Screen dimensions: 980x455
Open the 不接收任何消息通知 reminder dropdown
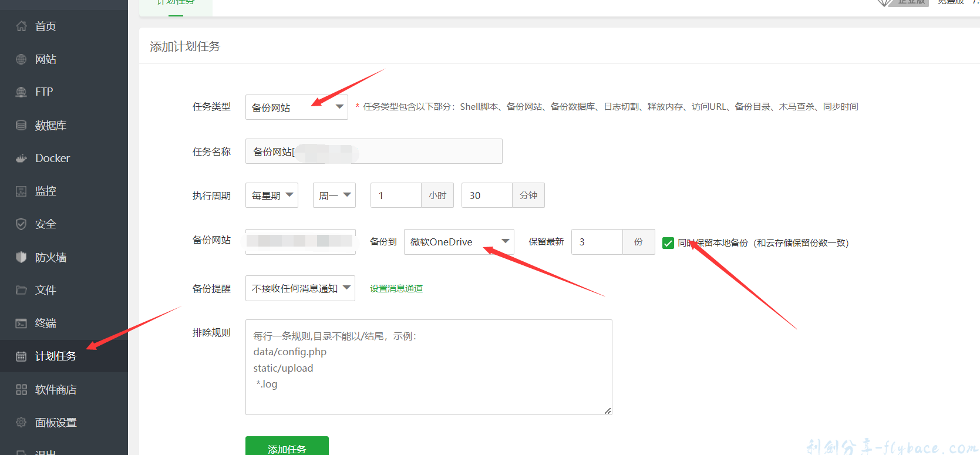pyautogui.click(x=300, y=288)
